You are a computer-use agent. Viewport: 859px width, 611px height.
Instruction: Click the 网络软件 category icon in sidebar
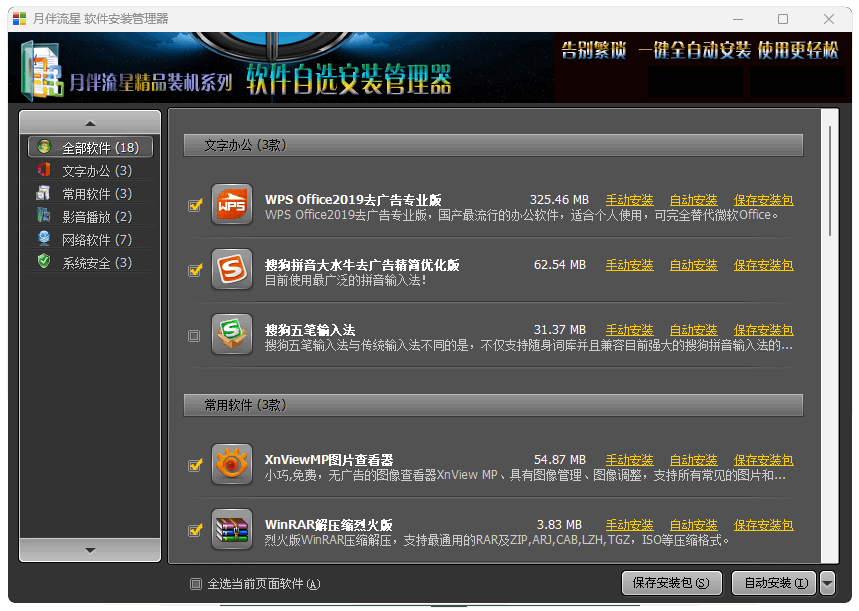pos(44,239)
